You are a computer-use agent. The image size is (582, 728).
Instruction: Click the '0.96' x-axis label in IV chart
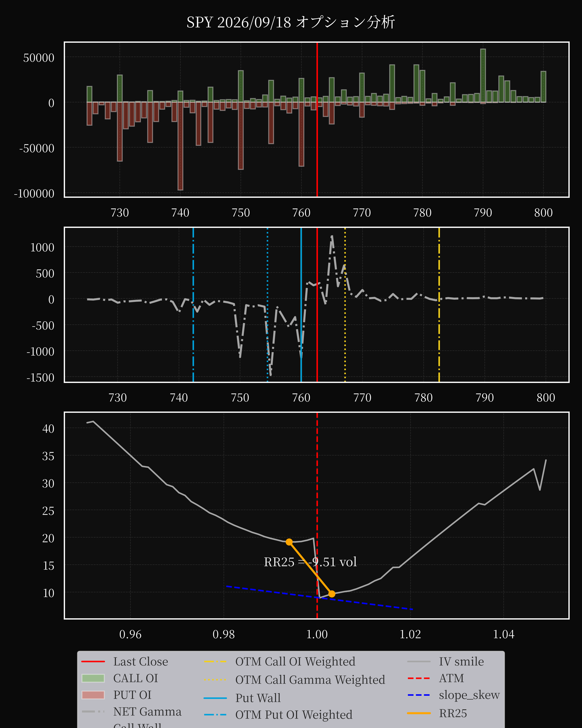[130, 634]
